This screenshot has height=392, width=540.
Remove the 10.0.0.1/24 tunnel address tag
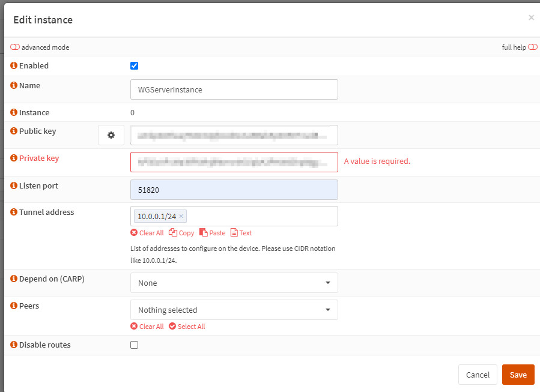point(181,217)
